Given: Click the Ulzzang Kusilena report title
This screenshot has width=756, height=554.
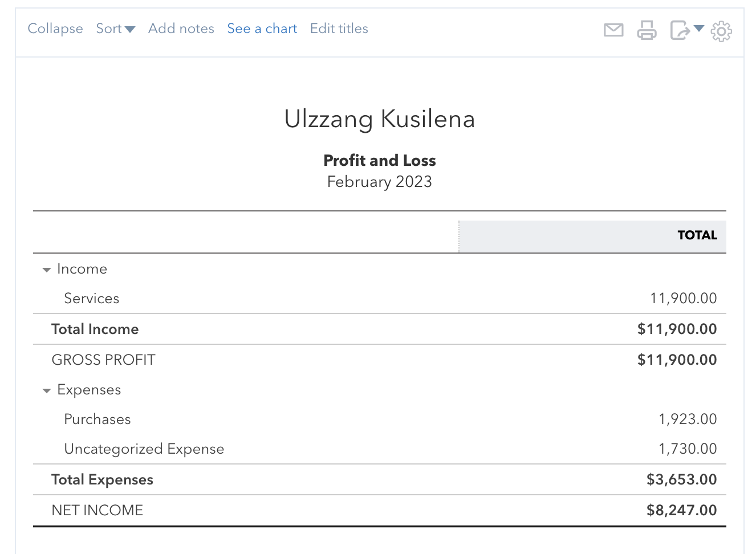Looking at the screenshot, I should (379, 119).
